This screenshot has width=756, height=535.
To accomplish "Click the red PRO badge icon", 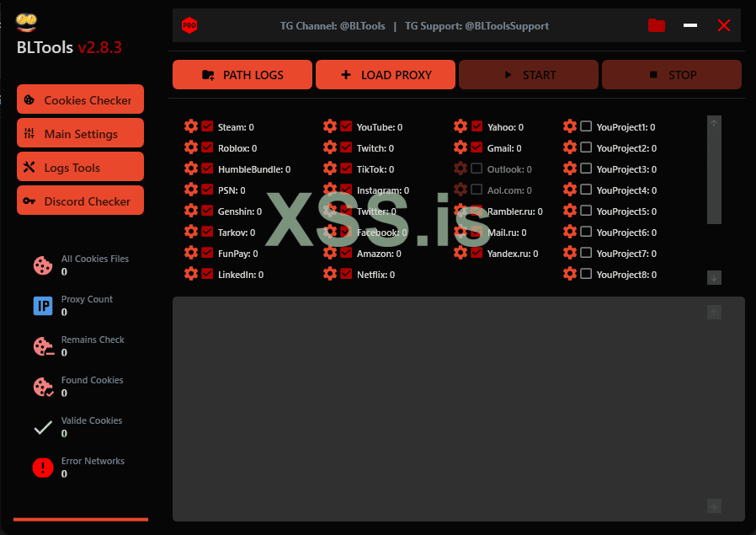I will coord(189,25).
